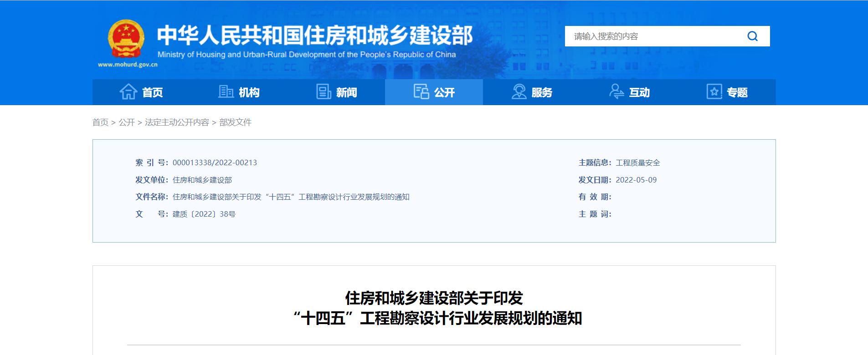Click the 部发文件 breadcrumb link

[235, 122]
